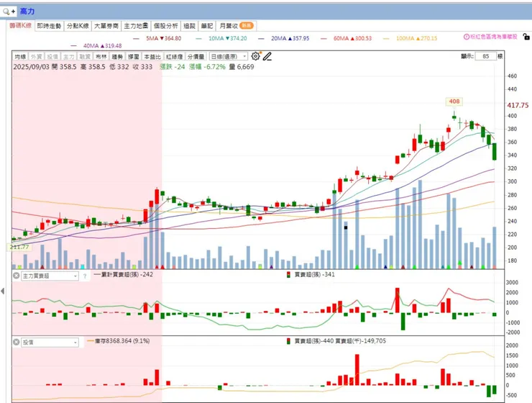
Task: Toggle the 本益比 overlay button
Action: (x=152, y=56)
